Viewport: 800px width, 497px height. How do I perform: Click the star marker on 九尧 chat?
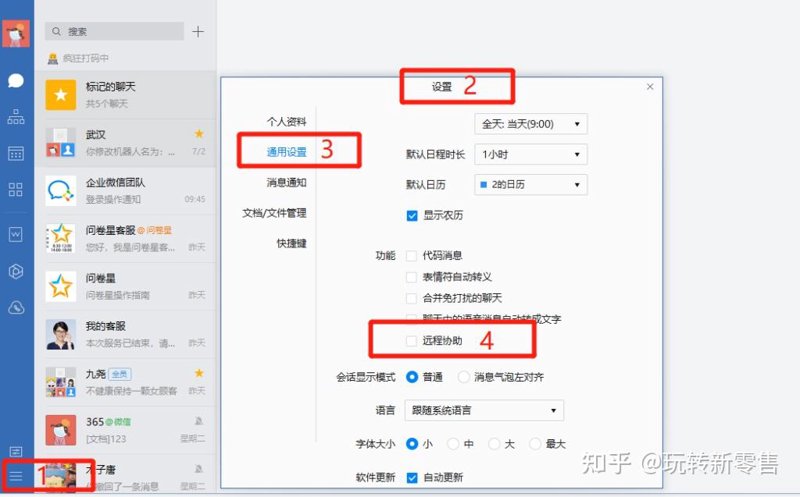point(199,373)
